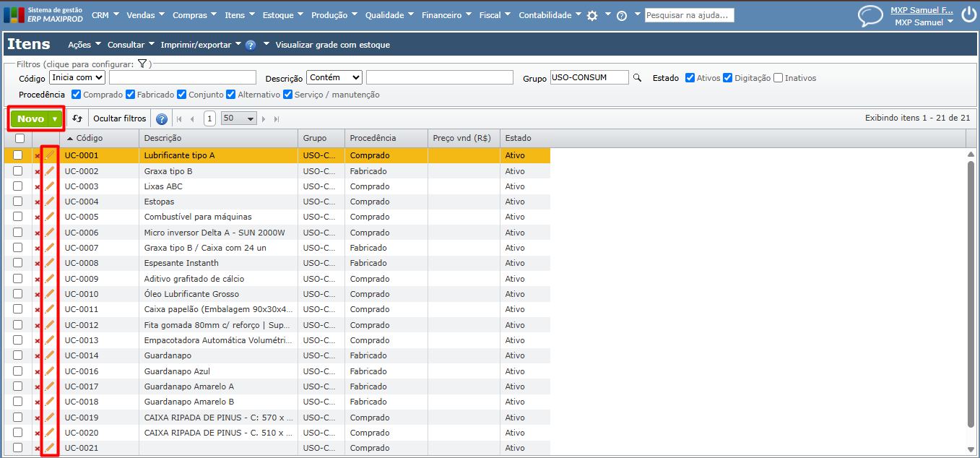The width and height of the screenshot is (980, 458).
Task: Toggle the Alternativo checkbox
Action: (x=231, y=95)
